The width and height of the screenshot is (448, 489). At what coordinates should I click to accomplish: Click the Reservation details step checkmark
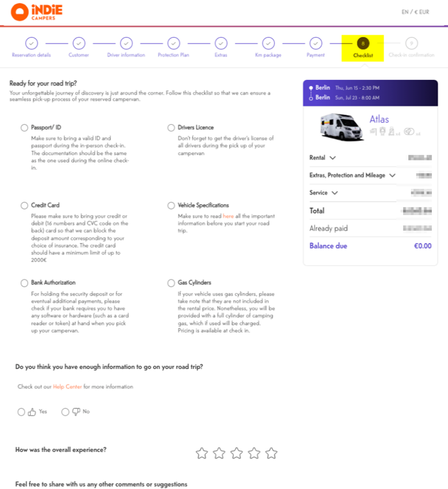pyautogui.click(x=32, y=43)
